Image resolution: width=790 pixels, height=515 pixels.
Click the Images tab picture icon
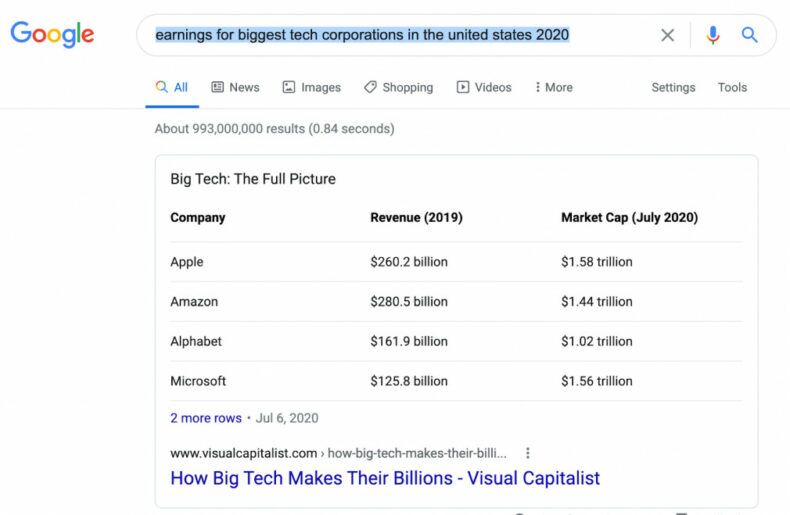tap(289, 87)
